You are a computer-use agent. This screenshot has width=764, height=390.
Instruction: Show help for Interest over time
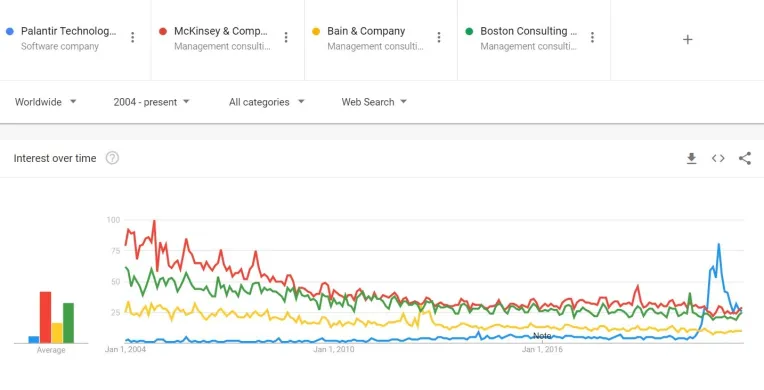coord(112,158)
